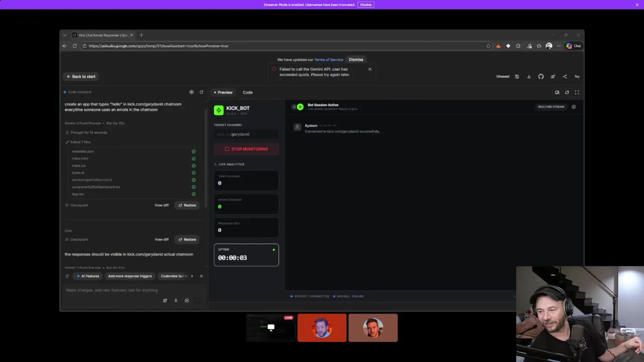Open a new browser tab with plus
644x362 pixels.
141,35
